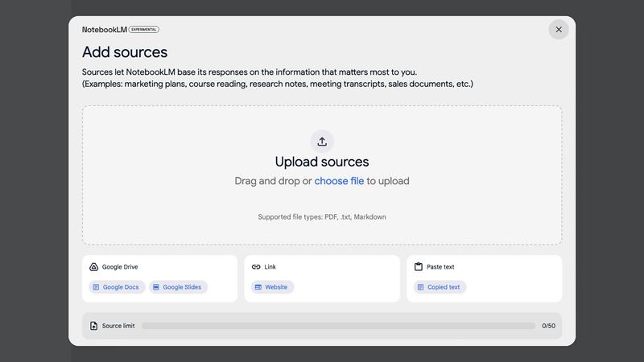
Task: Click the Google Docs chip icon
Action: [96, 287]
